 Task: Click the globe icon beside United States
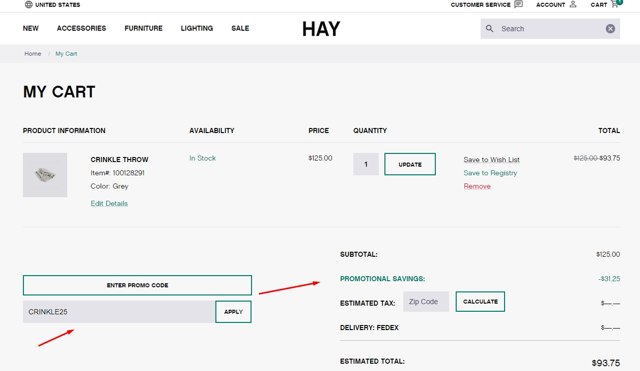tap(29, 4)
